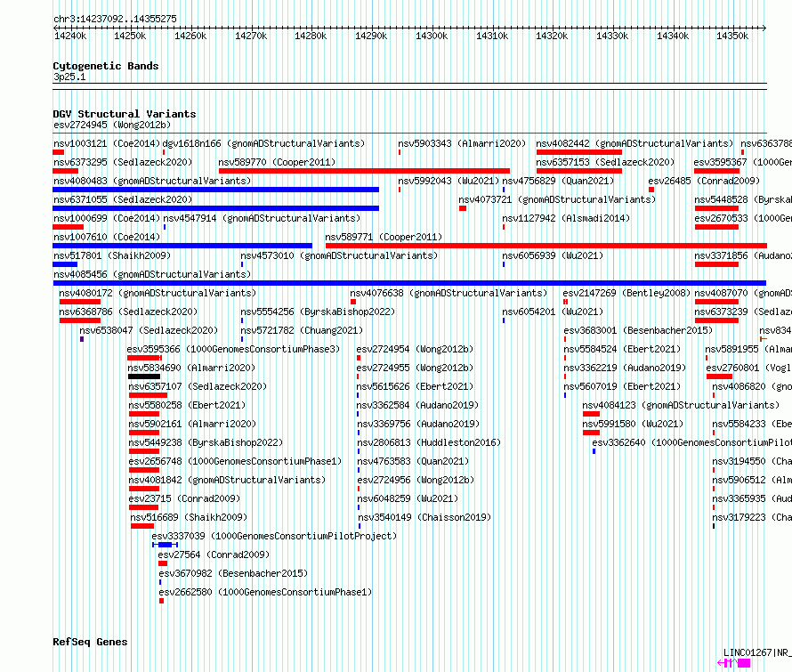
Task: Select nsv4081842 (gnomADStructuralVariants) label
Action: click(227, 480)
